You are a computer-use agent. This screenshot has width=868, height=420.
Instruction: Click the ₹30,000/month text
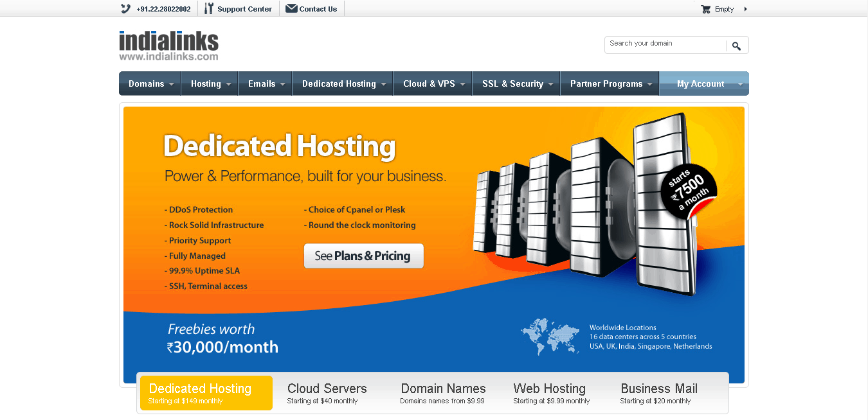[x=222, y=347]
